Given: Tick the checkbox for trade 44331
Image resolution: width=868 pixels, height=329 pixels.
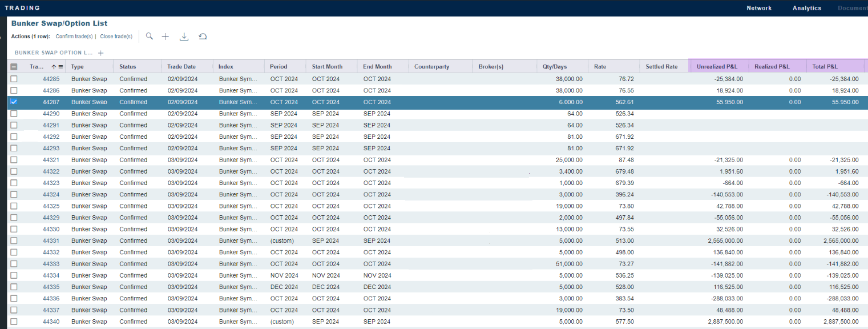Looking at the screenshot, I should pos(14,240).
